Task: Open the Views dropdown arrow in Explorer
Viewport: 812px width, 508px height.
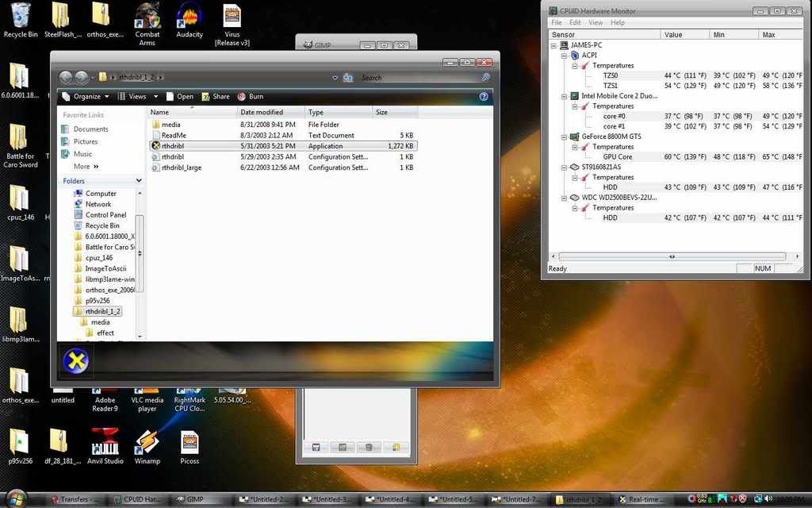Action: point(155,96)
